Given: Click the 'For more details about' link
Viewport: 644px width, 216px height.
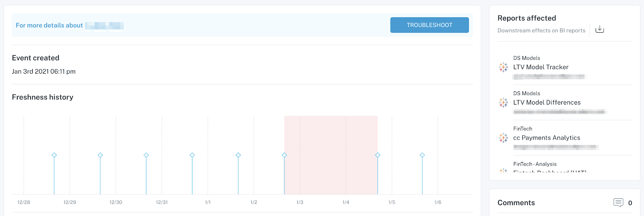Looking at the screenshot, I should tap(49, 25).
